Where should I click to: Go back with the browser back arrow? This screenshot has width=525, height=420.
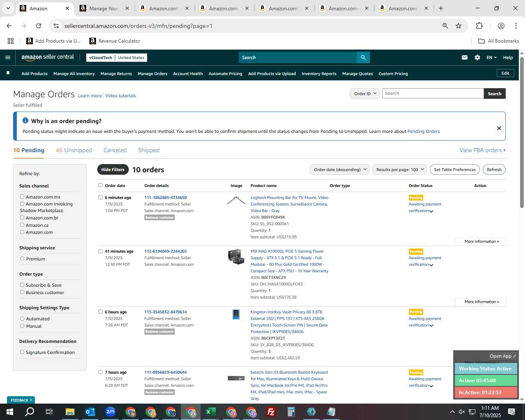tap(9, 26)
